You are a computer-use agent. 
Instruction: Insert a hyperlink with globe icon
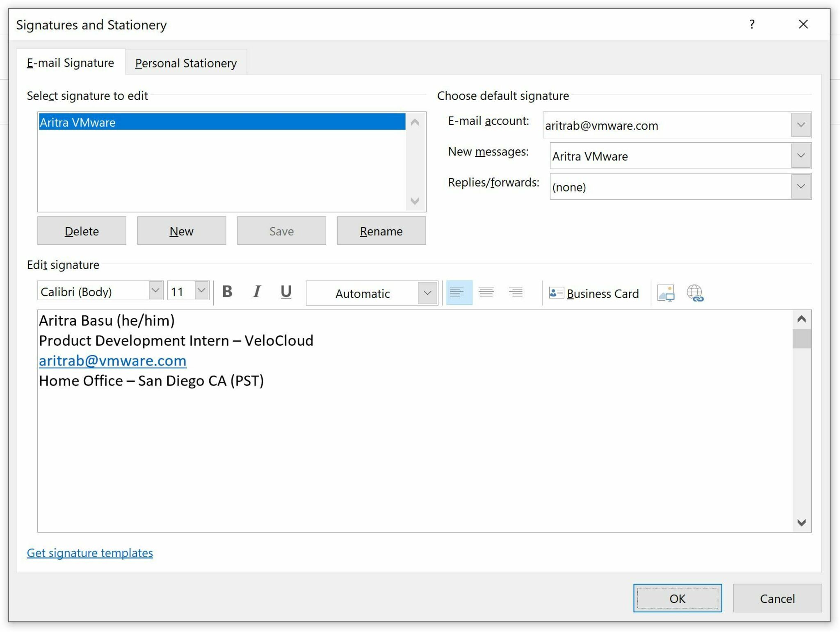(695, 293)
